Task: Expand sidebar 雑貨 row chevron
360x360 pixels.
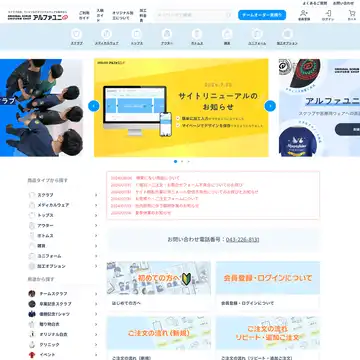Action: (x=96, y=246)
